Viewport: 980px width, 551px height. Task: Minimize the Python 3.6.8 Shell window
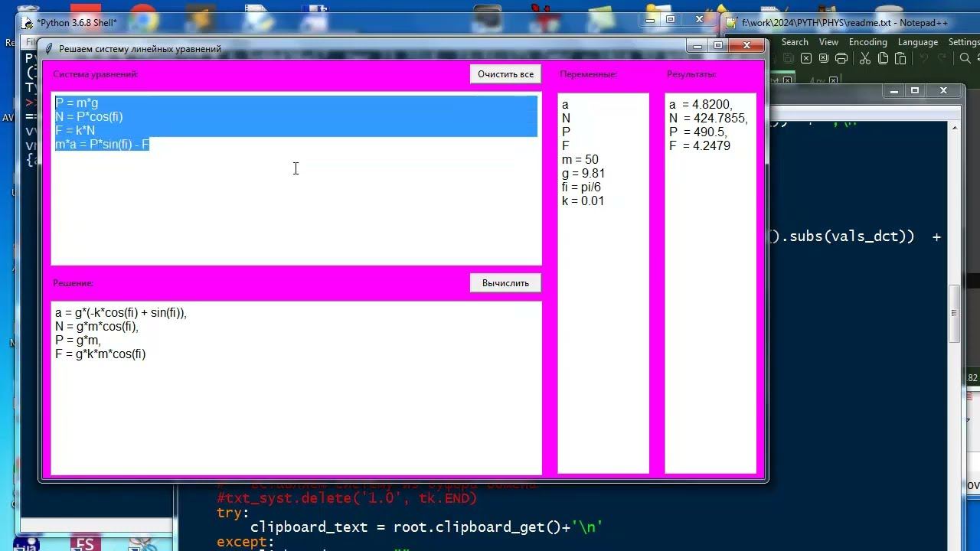tap(650, 20)
